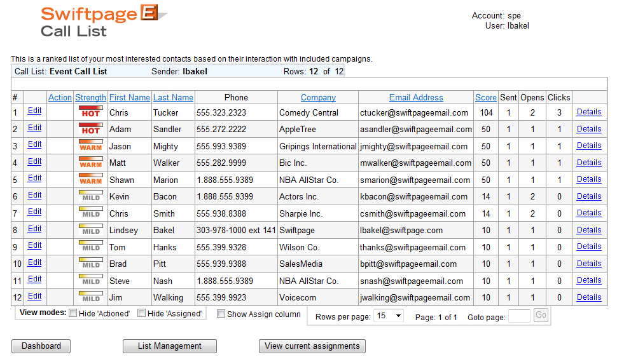Click the HOT strength icon for Adam Sandler

point(91,128)
